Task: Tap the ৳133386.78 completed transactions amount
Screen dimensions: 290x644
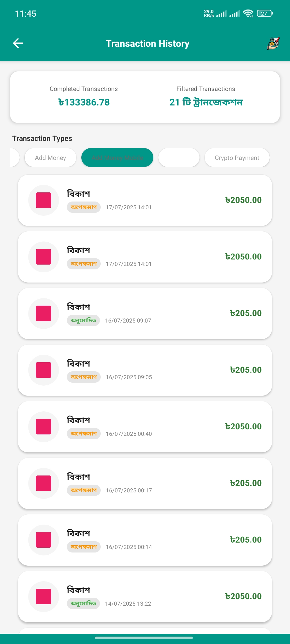Action: [84, 102]
